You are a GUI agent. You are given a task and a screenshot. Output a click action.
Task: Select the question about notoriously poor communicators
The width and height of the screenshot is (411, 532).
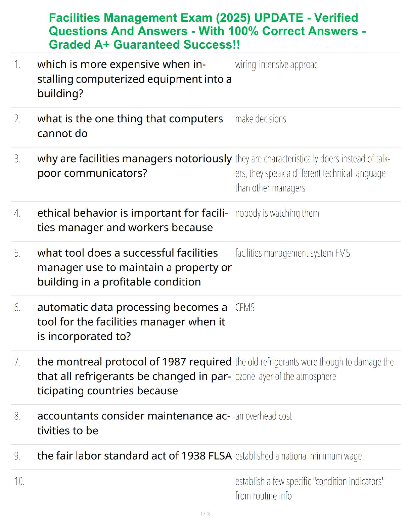[x=134, y=166]
